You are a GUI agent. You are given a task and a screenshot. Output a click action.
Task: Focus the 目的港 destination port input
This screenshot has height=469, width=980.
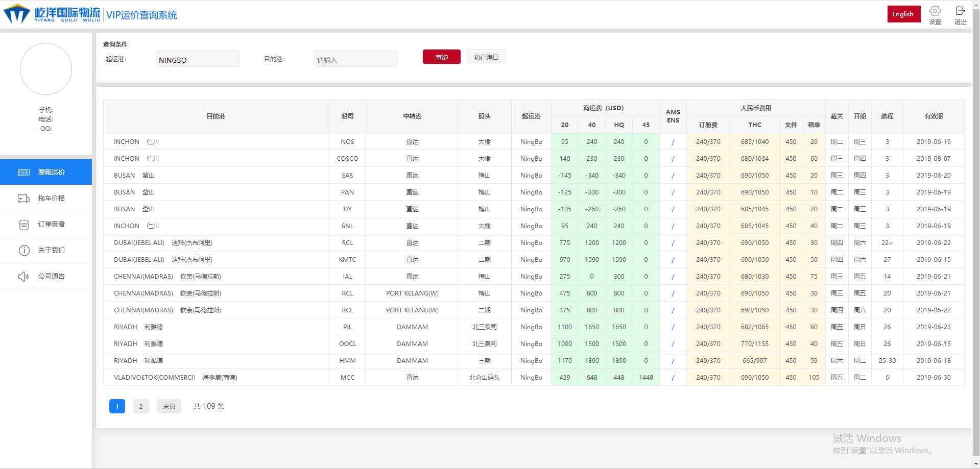355,59
